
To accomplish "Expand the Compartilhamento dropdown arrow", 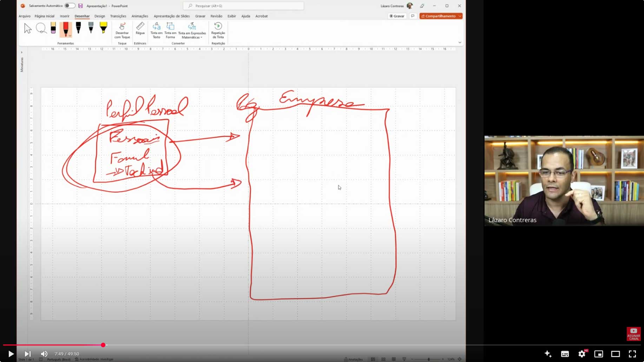I will [460, 16].
